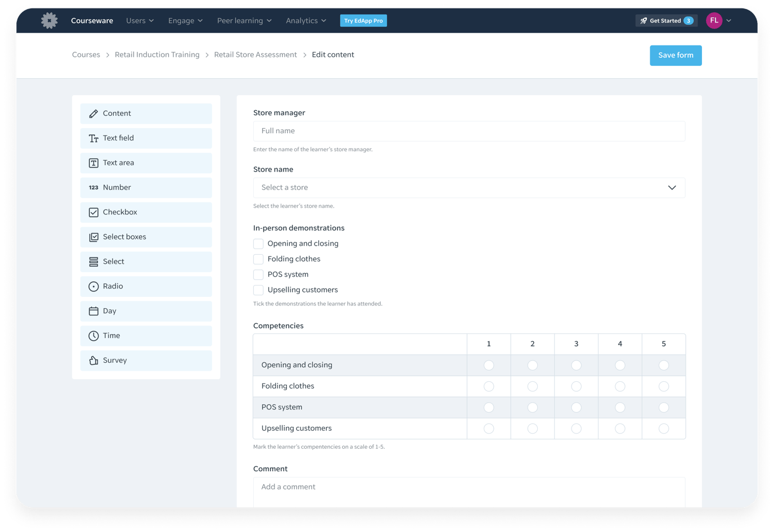
Task: Add the Survey thumbs-up component
Action: (x=93, y=360)
